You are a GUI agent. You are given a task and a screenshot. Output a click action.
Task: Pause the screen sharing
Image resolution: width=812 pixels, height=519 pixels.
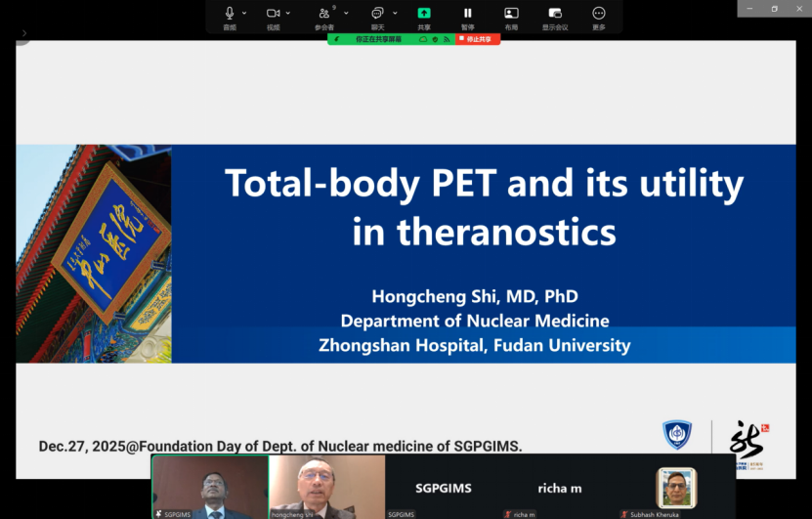[x=468, y=13]
